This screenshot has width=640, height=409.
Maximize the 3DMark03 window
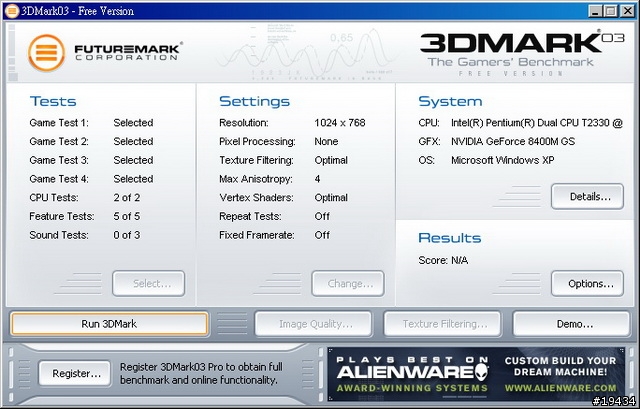click(x=611, y=11)
